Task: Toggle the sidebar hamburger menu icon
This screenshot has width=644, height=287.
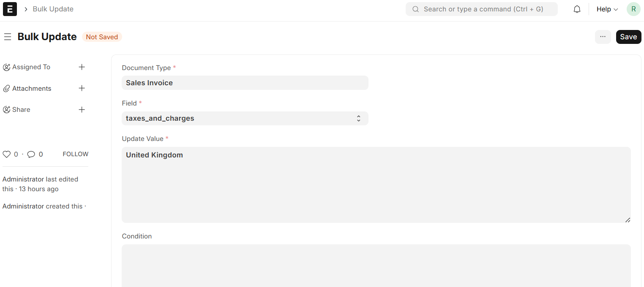Action: click(7, 37)
